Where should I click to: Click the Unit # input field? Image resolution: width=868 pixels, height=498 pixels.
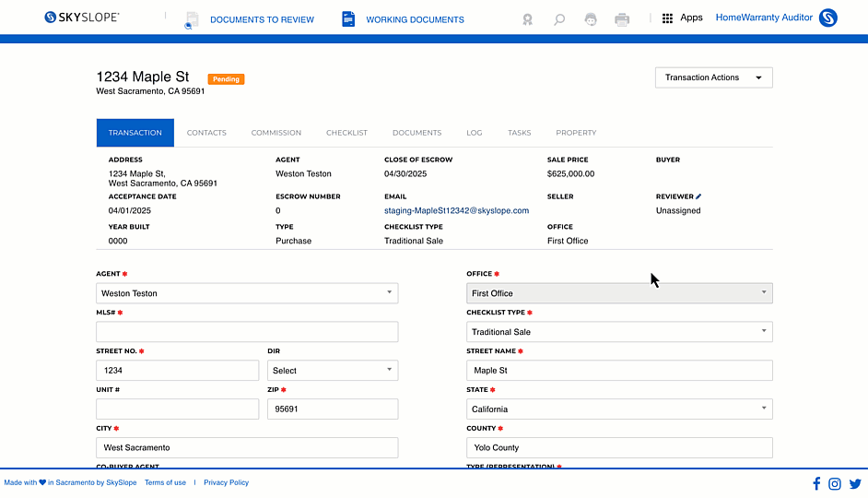tap(177, 409)
